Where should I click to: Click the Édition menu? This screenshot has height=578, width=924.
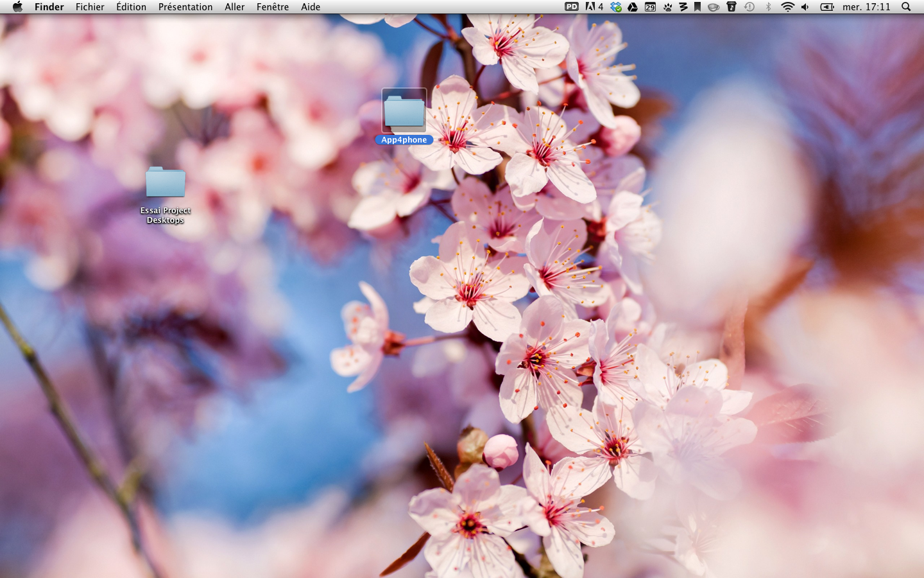[131, 7]
